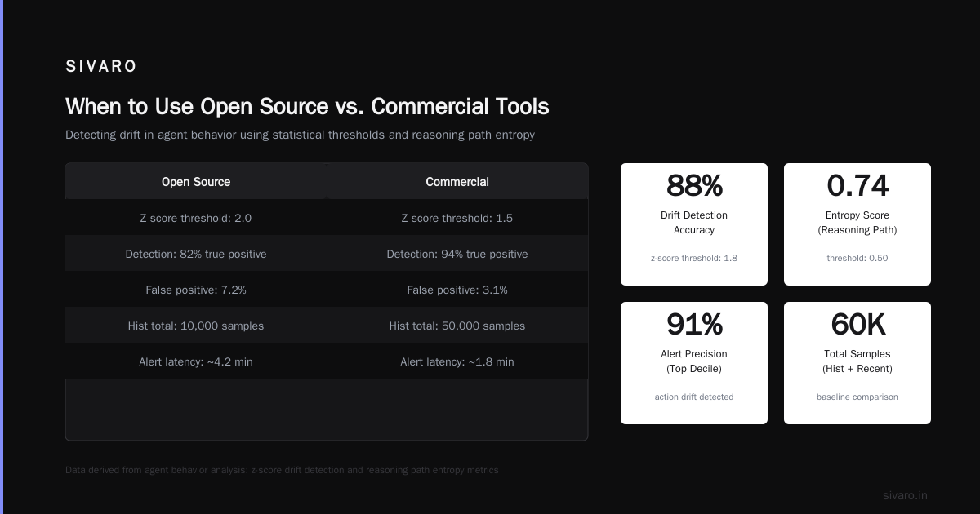Viewport: 980px width, 514px height.
Task: Click the 60K metric value
Action: click(857, 325)
